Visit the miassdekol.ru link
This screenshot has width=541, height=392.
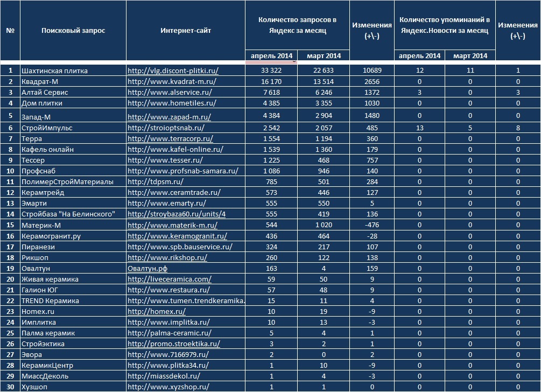(164, 376)
